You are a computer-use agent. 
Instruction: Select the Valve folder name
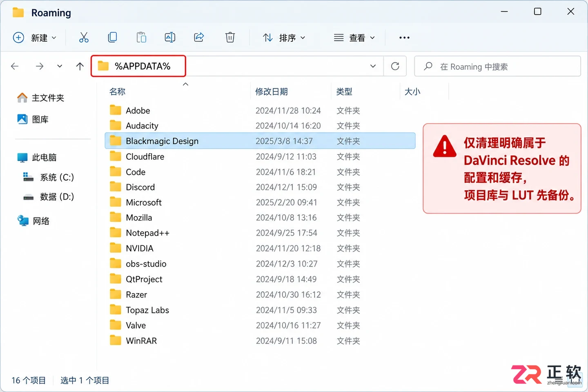[x=136, y=325]
